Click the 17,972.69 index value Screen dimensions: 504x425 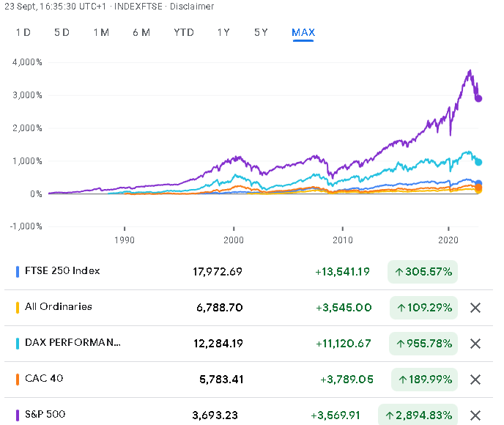tap(218, 272)
